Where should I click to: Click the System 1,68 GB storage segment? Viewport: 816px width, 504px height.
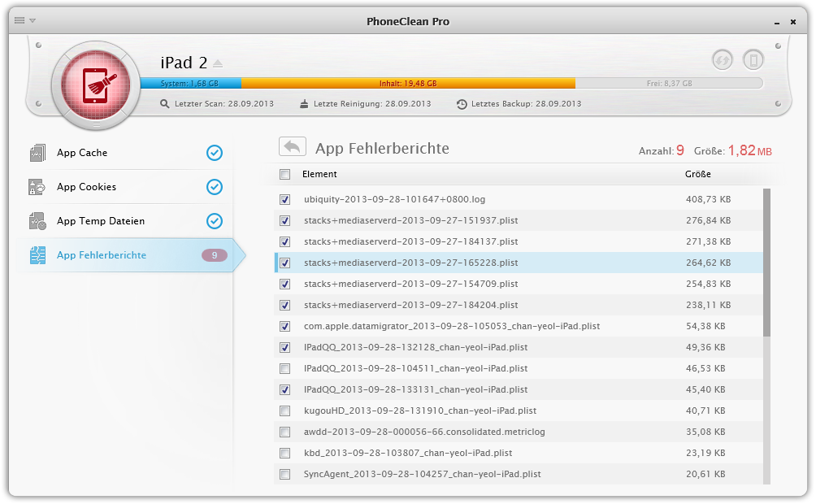pos(190,83)
